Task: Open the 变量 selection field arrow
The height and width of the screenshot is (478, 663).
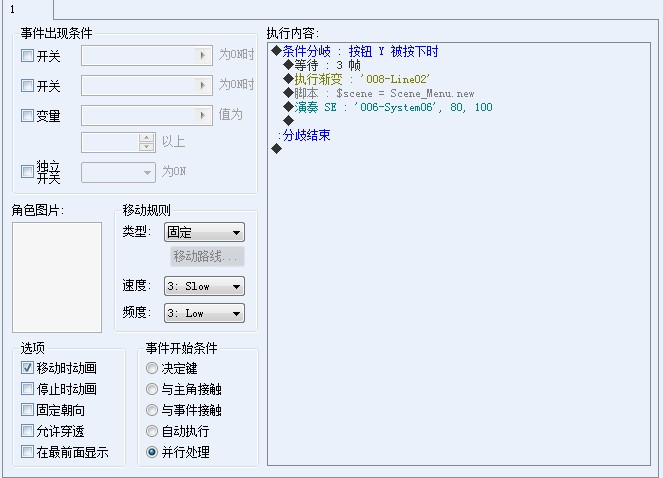Action: 203,115
